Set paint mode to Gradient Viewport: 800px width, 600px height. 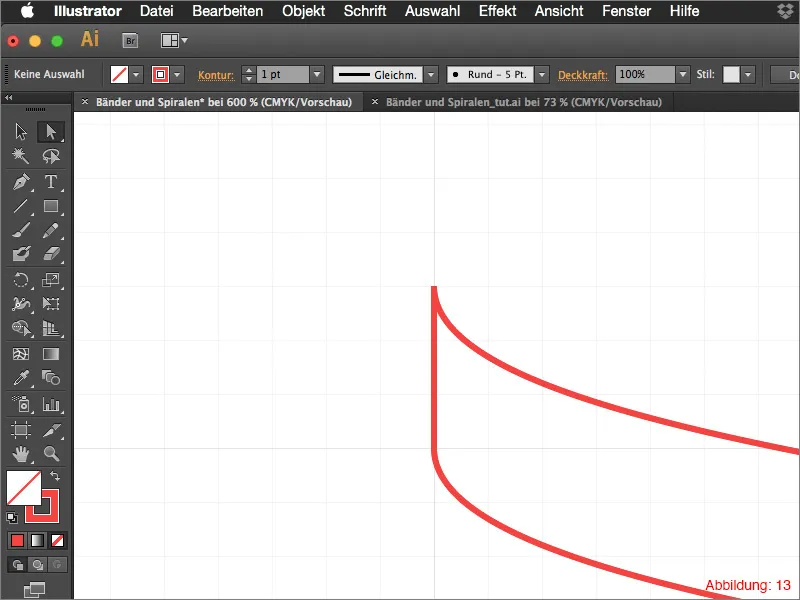coord(37,540)
